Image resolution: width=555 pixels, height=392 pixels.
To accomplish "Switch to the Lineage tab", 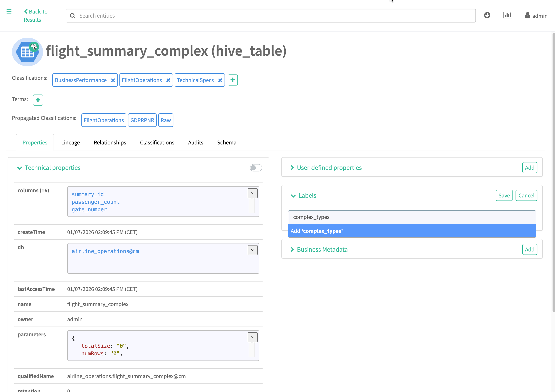I will coord(70,142).
